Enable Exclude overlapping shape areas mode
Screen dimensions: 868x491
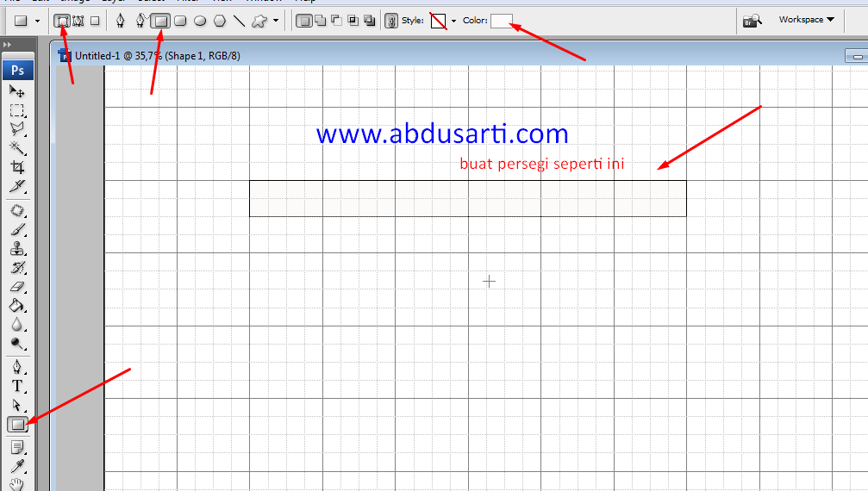click(x=369, y=21)
